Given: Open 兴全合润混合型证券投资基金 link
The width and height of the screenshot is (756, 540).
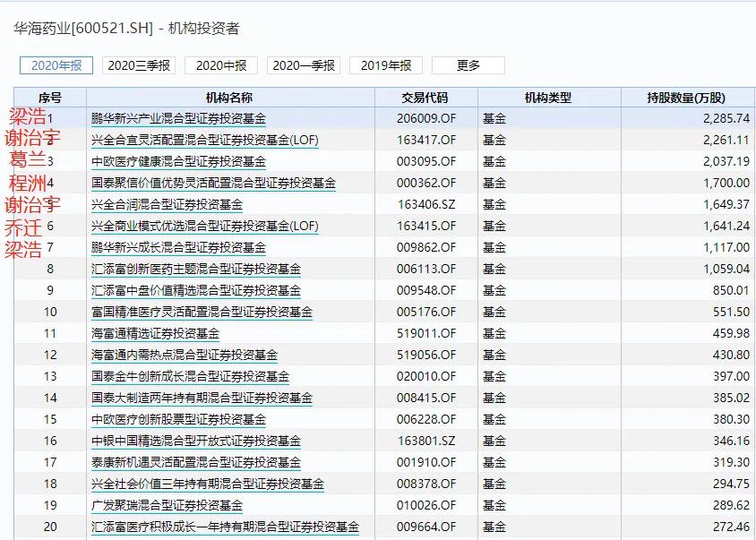Looking at the screenshot, I should (x=167, y=204).
